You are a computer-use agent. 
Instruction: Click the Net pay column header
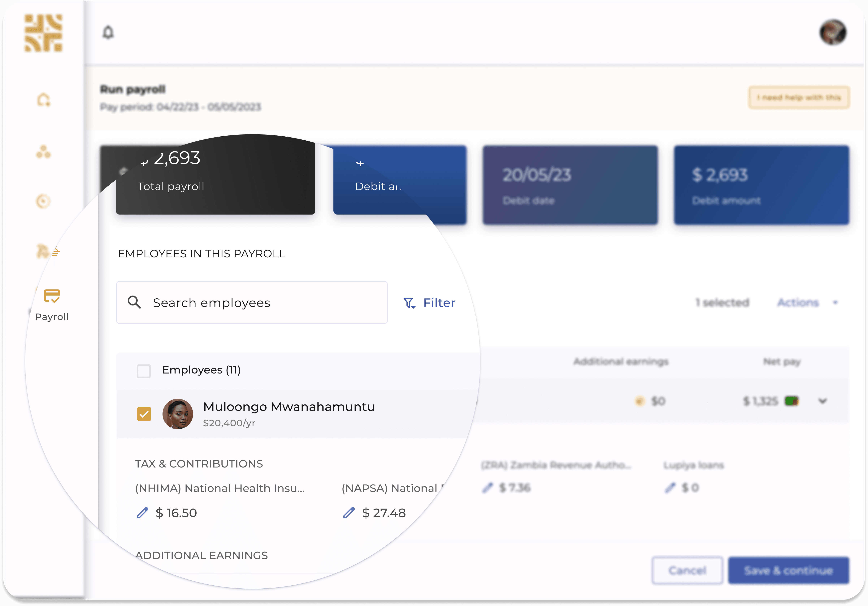(782, 362)
